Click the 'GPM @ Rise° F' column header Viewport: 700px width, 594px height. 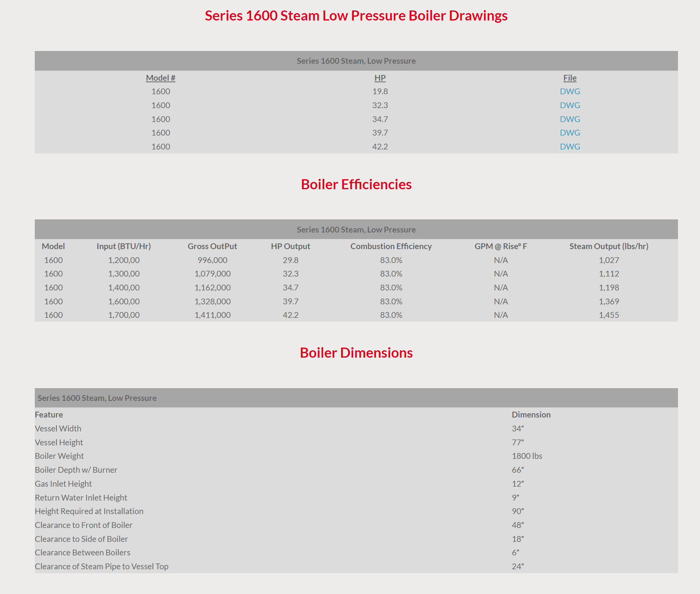(x=501, y=246)
